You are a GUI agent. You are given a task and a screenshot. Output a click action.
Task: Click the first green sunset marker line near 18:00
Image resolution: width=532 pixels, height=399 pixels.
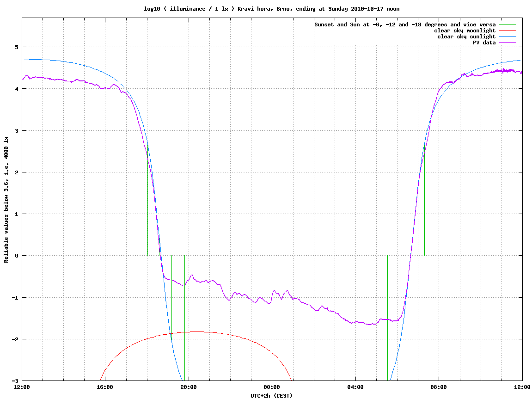[147, 200]
